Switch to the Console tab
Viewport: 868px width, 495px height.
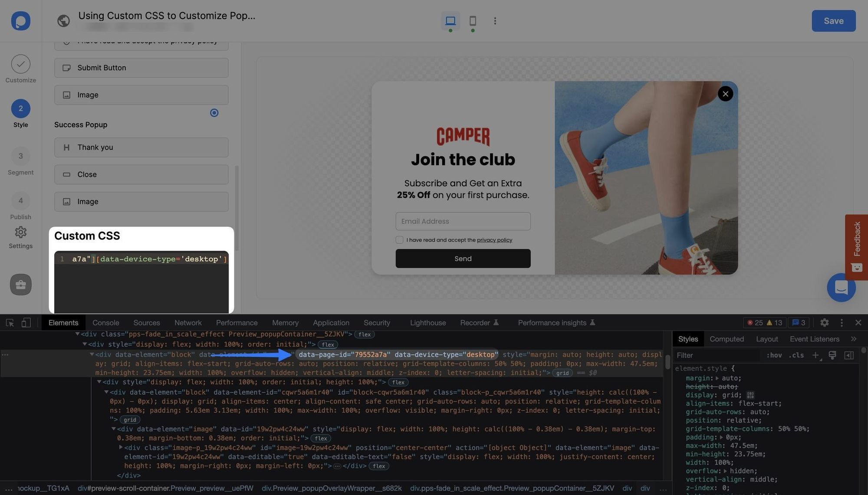[105, 322]
